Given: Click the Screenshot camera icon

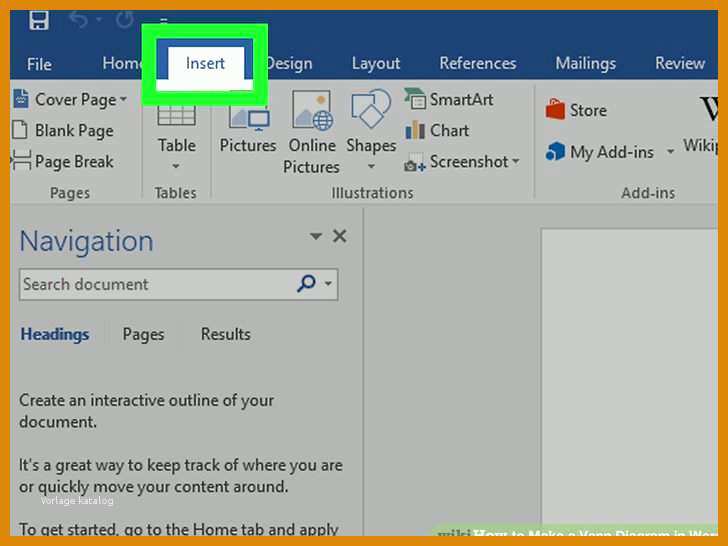Looking at the screenshot, I should [415, 163].
